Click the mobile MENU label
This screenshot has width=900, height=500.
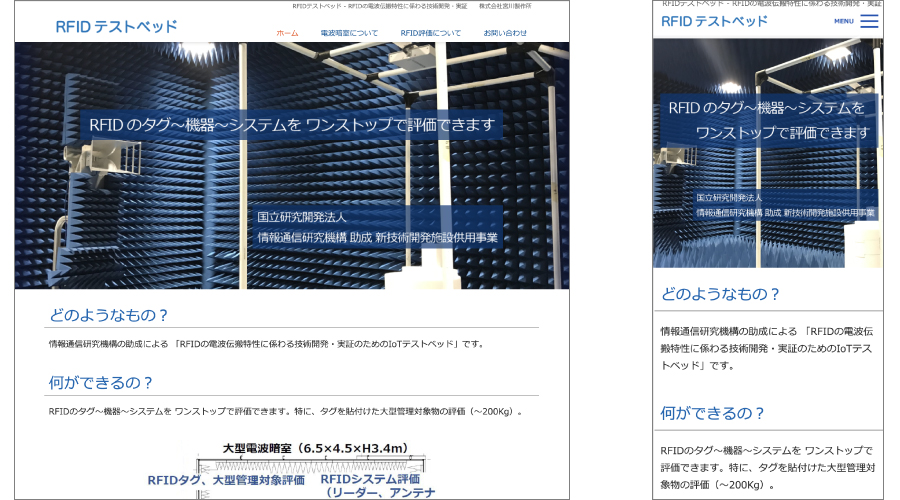pos(844,21)
